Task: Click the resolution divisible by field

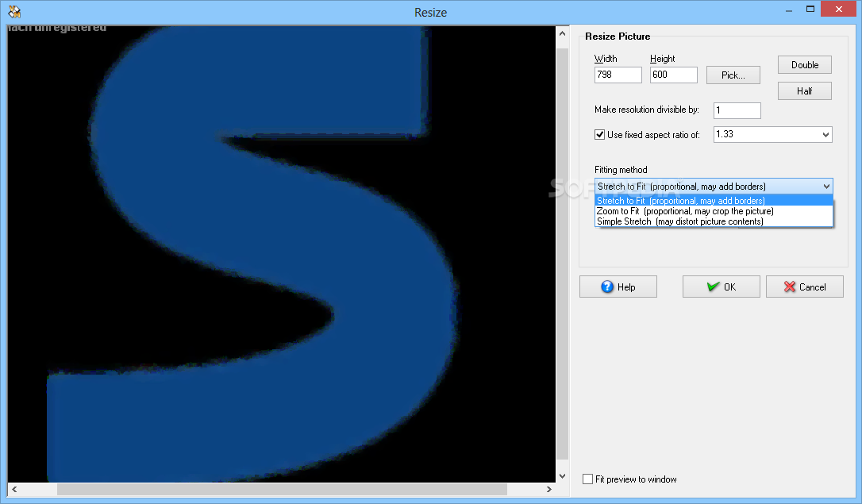Action: point(737,110)
